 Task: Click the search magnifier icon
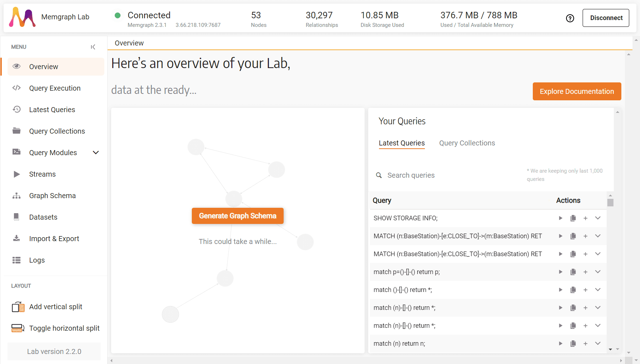click(x=379, y=175)
